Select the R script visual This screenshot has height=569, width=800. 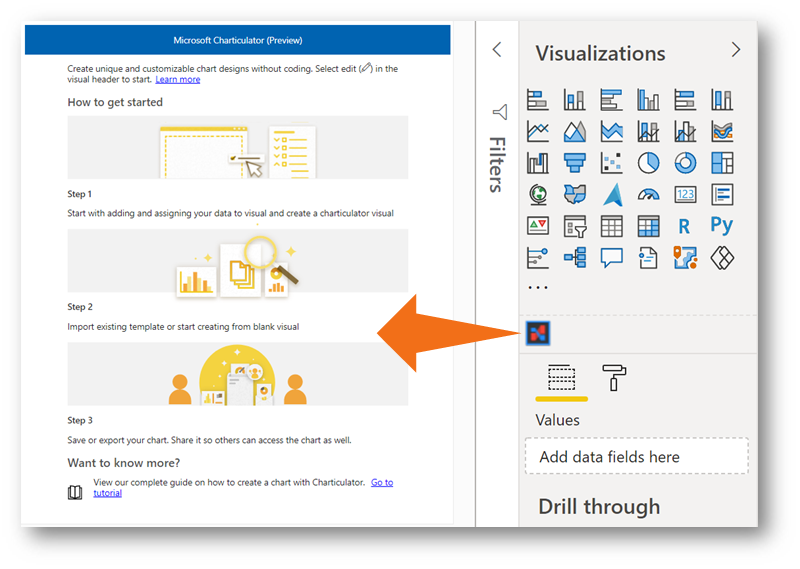click(x=684, y=226)
